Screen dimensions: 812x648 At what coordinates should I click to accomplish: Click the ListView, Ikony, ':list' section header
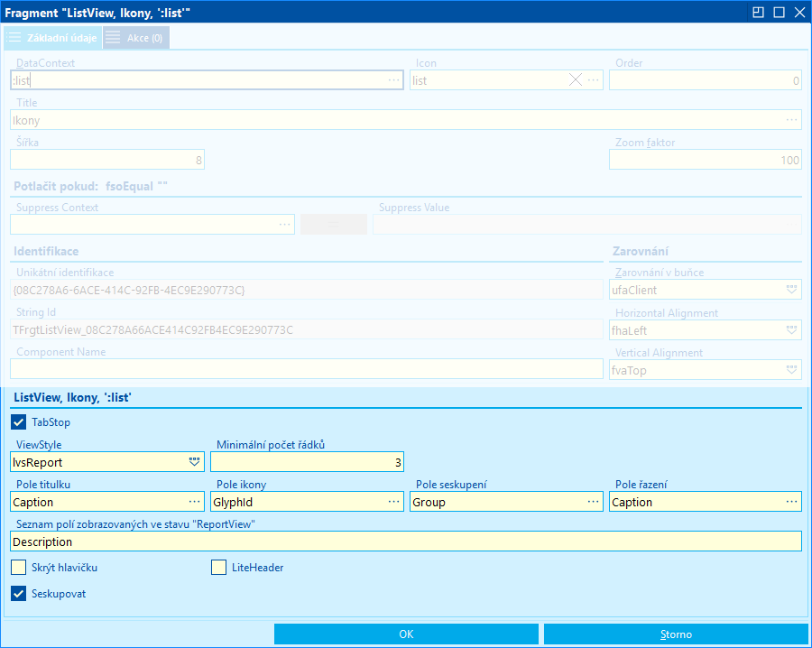click(x=72, y=397)
